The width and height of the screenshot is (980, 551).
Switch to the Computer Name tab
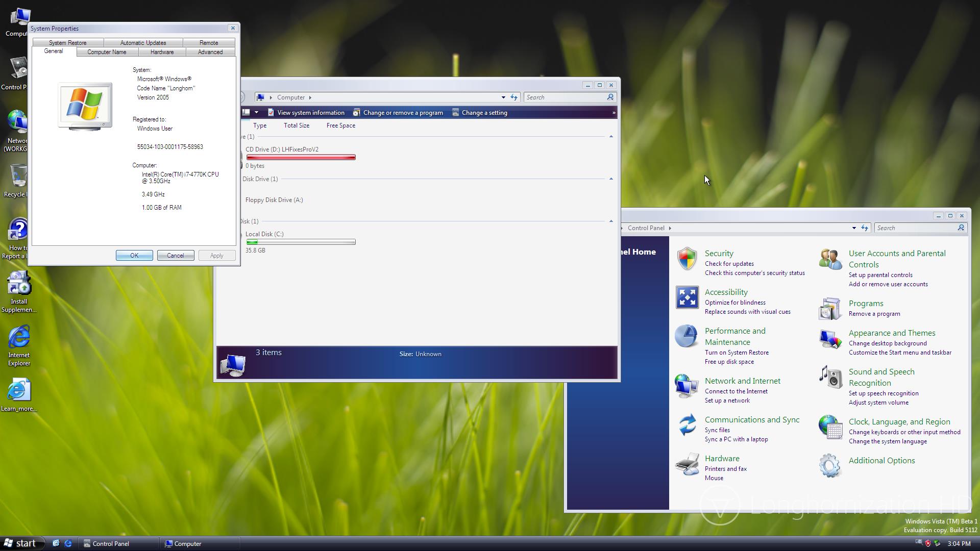[107, 52]
